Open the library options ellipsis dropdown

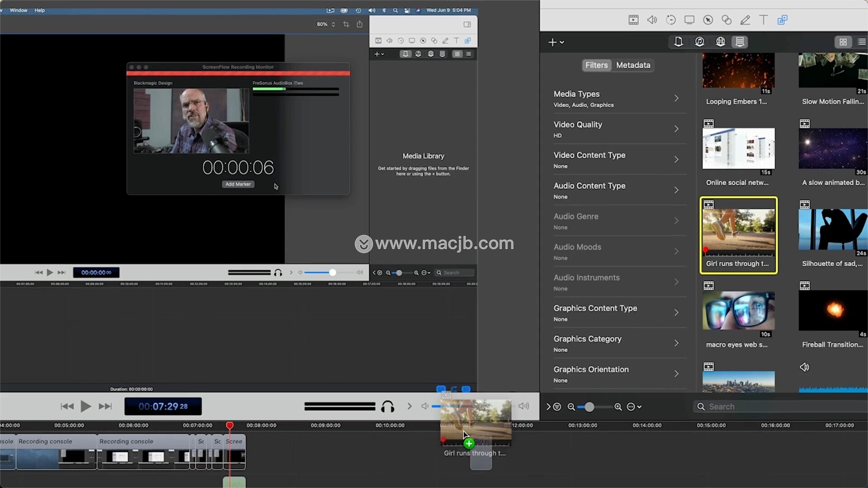pos(634,407)
